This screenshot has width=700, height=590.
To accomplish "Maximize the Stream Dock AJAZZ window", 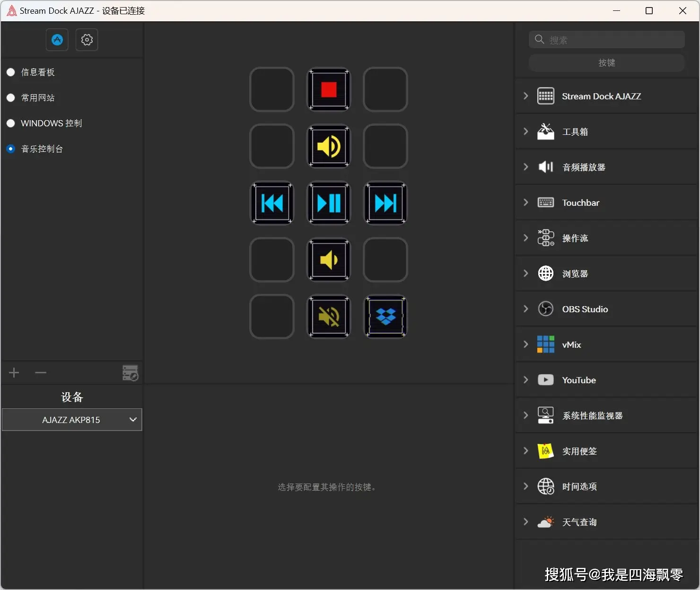I will (x=649, y=11).
